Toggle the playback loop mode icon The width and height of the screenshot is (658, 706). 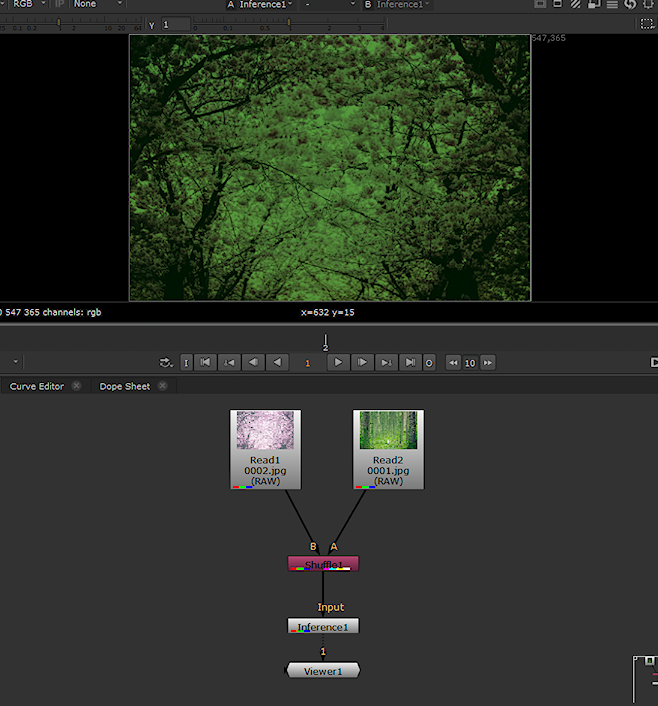click(165, 363)
